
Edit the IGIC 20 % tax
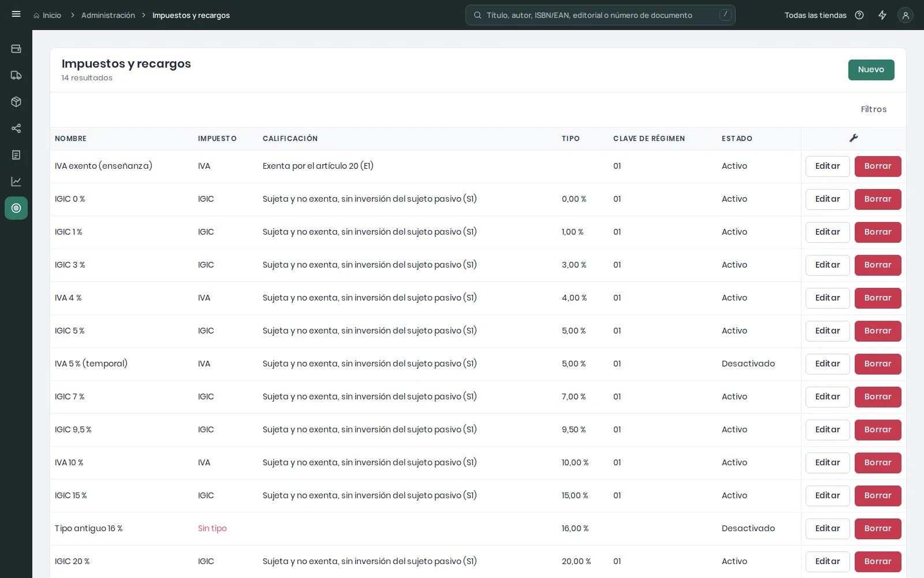[828, 562]
